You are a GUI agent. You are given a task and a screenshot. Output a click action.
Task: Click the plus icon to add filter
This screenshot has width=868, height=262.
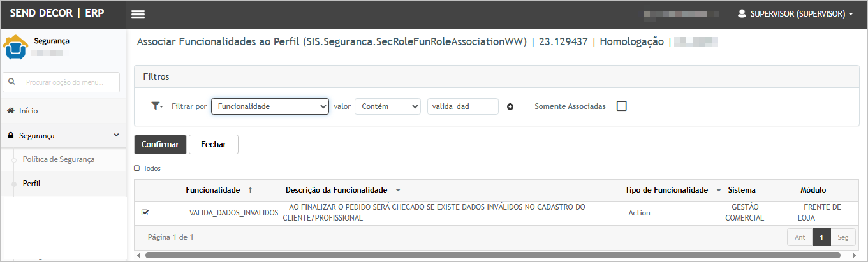pos(510,106)
